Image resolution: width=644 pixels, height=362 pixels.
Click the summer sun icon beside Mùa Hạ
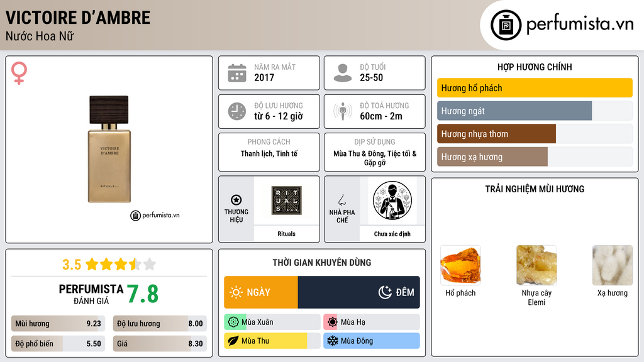tap(332, 322)
